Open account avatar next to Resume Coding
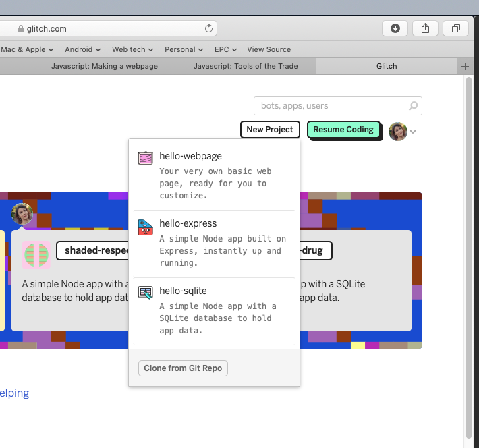Image resolution: width=479 pixels, height=448 pixels. (398, 132)
